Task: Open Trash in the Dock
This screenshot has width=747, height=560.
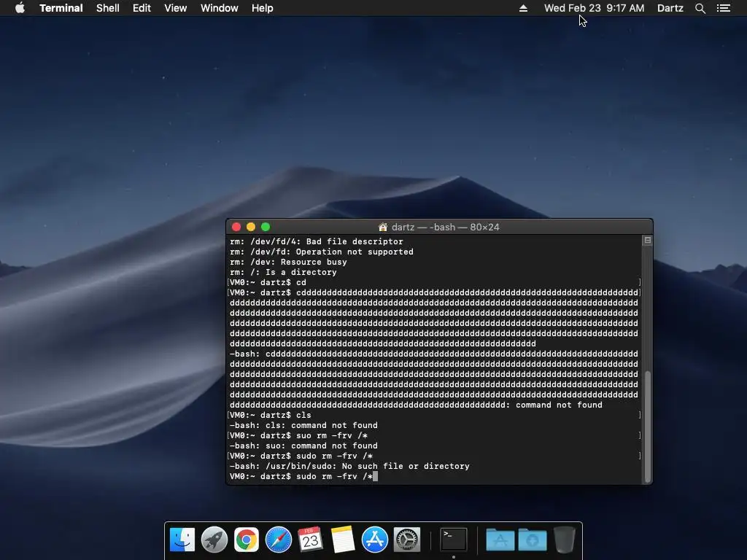Action: tap(565, 540)
